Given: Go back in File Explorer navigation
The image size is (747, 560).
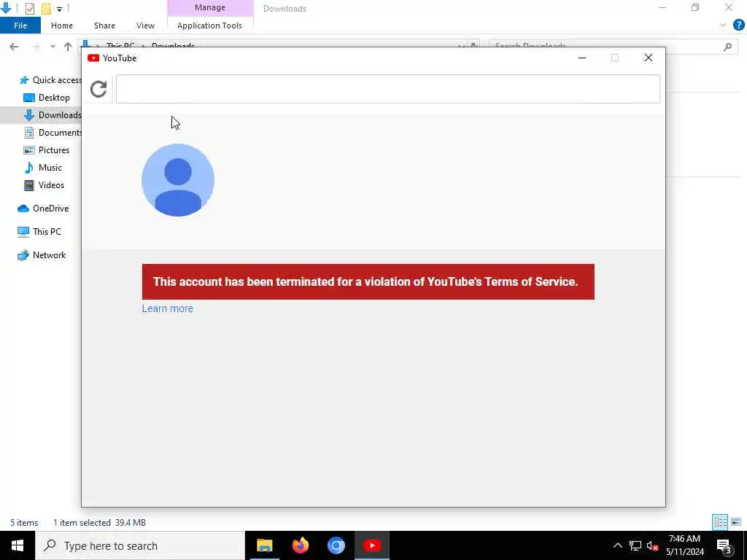Looking at the screenshot, I should pyautogui.click(x=14, y=47).
